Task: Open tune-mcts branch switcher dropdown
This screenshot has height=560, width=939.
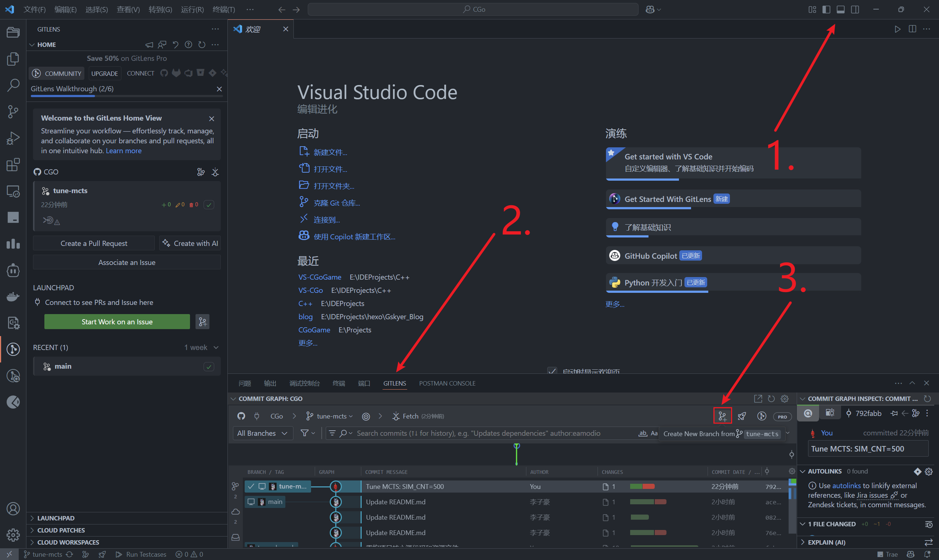Action: (330, 416)
